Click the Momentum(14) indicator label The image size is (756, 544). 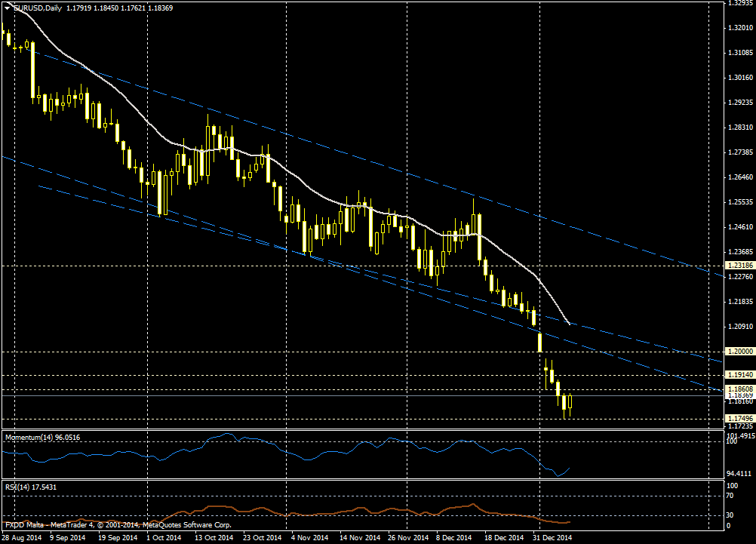(43, 438)
